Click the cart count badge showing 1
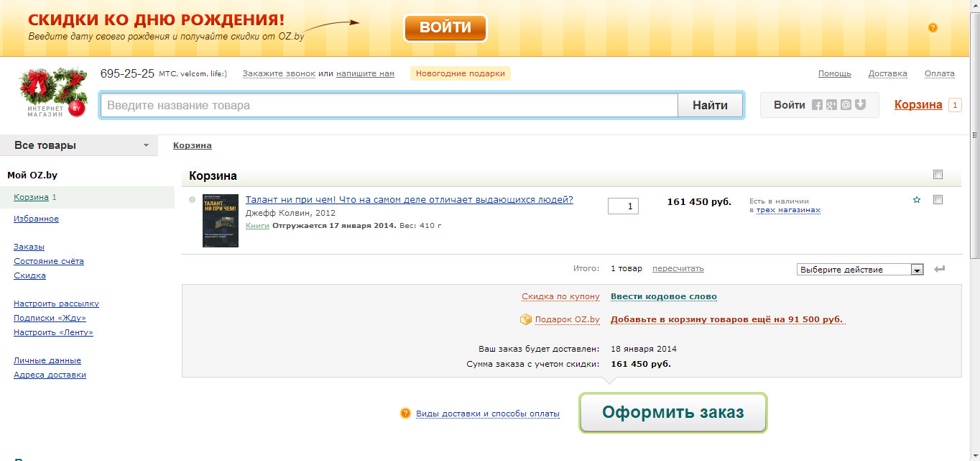 coord(955,105)
